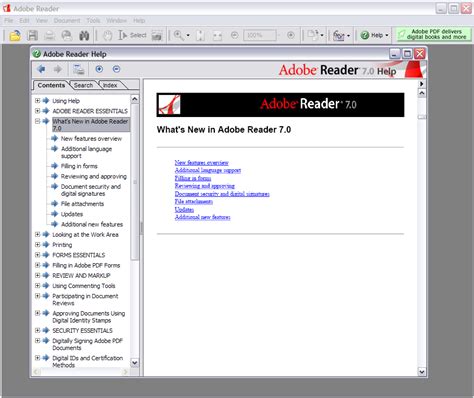Click the Zoom In magnifier tool
Image resolution: width=474 pixels, height=398 pixels.
coord(179,35)
